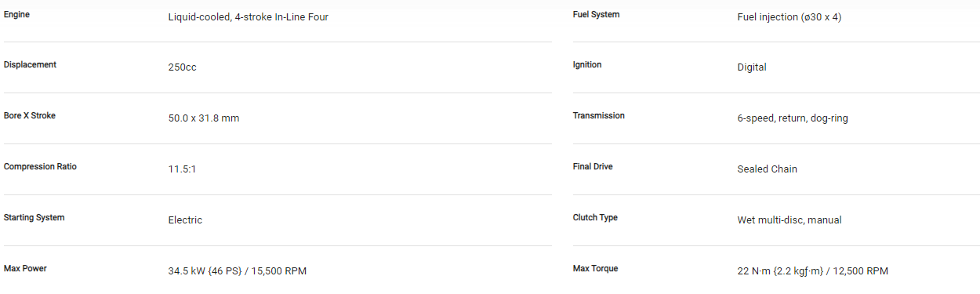Select the Ignition label
This screenshot has height=294, width=980.
coord(587,64)
